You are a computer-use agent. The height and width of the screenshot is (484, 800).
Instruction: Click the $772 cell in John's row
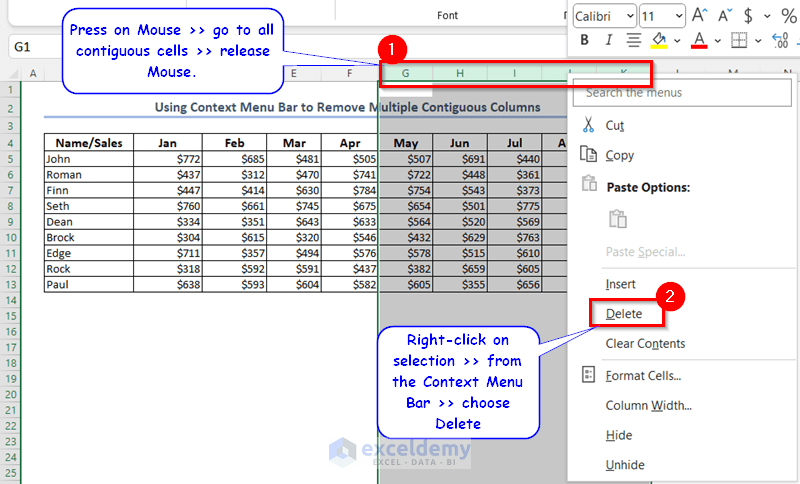tap(168, 159)
